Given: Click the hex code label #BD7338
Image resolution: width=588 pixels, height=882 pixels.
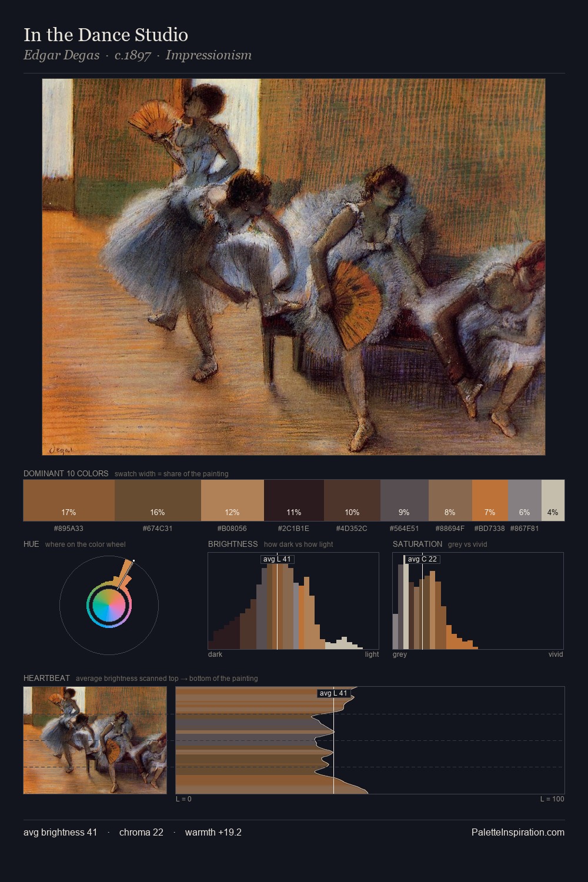Looking at the screenshot, I should click(490, 529).
